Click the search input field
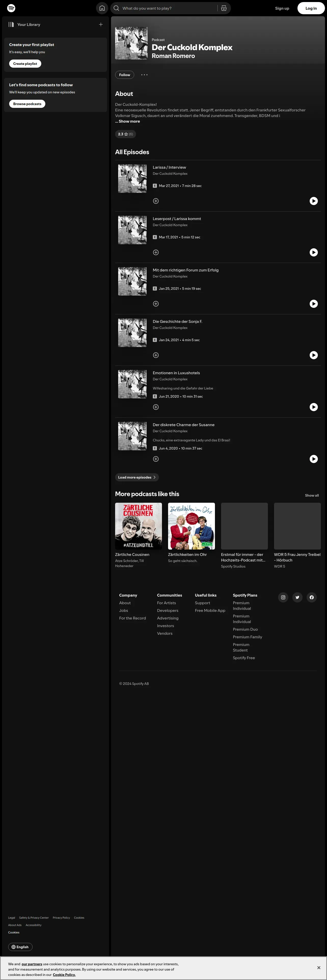The width and height of the screenshot is (327, 980). point(168,8)
